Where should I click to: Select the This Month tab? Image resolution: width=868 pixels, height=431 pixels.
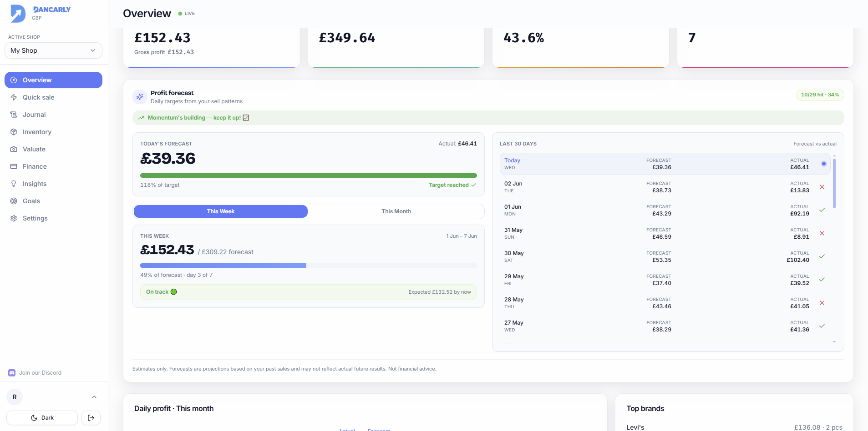tap(396, 211)
